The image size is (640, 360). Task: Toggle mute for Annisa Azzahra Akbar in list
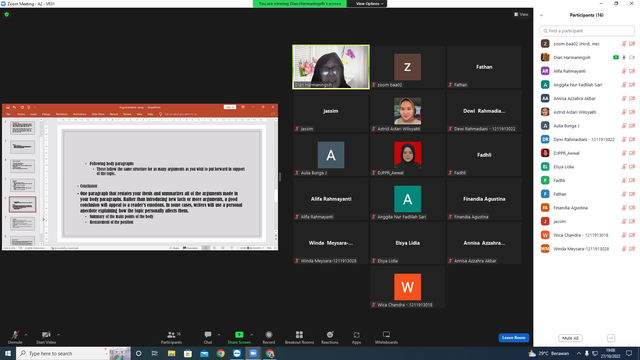click(624, 98)
